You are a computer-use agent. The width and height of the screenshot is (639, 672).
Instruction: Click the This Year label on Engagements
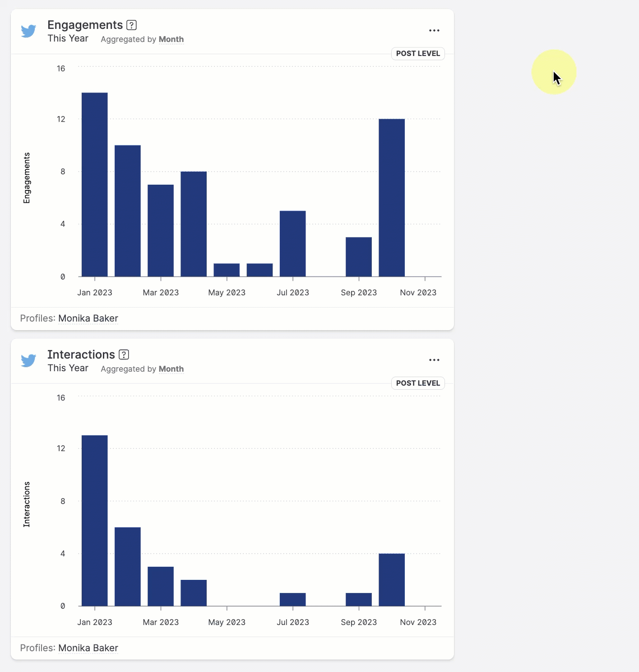[68, 39]
